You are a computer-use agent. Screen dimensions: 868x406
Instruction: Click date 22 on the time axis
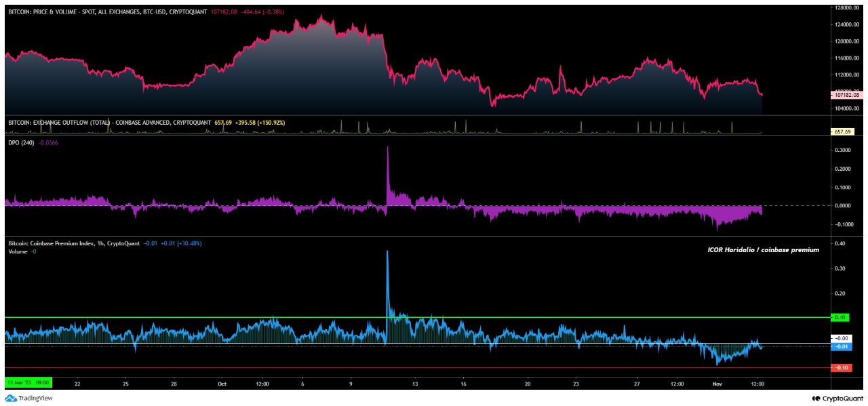[77, 383]
